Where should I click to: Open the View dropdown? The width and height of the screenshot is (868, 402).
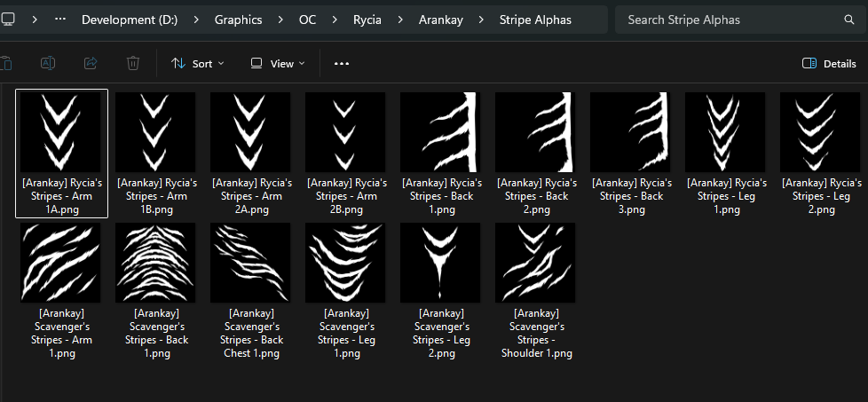coord(278,64)
